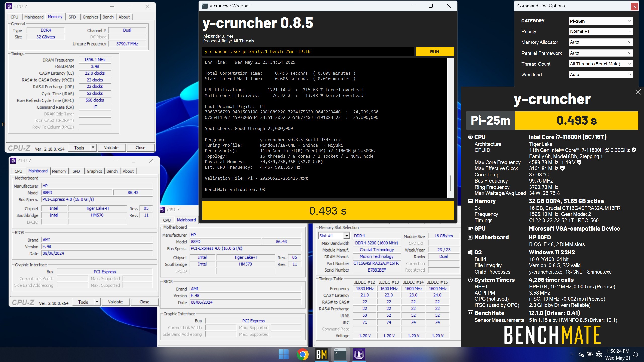
Task: Open Workload dropdown
Action: tap(601, 75)
